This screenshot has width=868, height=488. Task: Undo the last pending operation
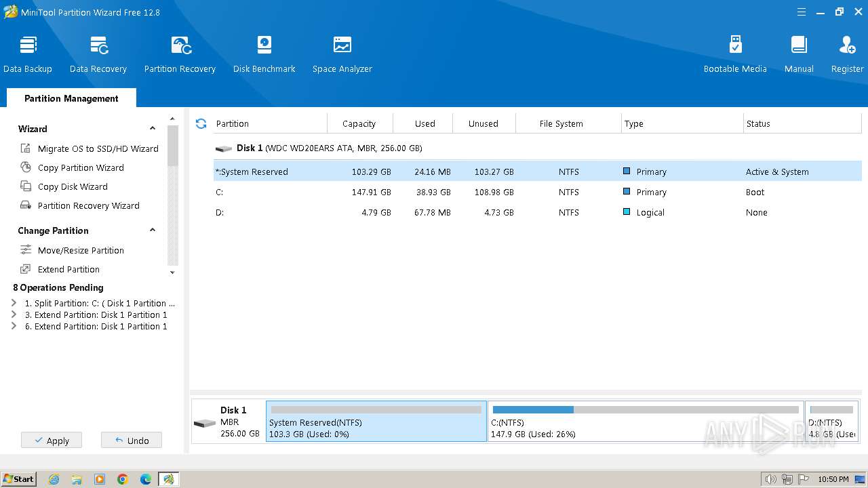tap(132, 440)
